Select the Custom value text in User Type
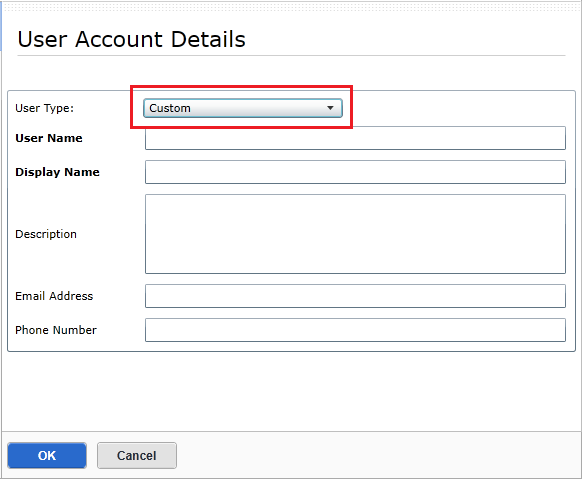584x481 pixels. [x=170, y=108]
